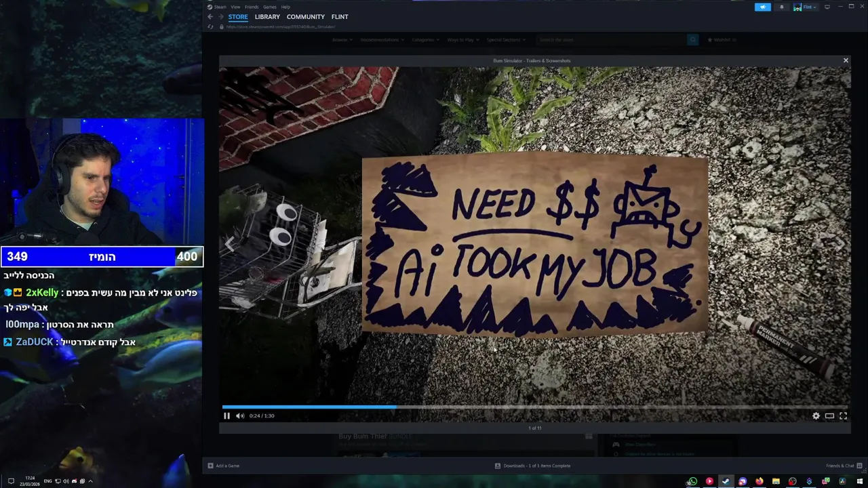Click the streamer webcam feed

(102, 183)
